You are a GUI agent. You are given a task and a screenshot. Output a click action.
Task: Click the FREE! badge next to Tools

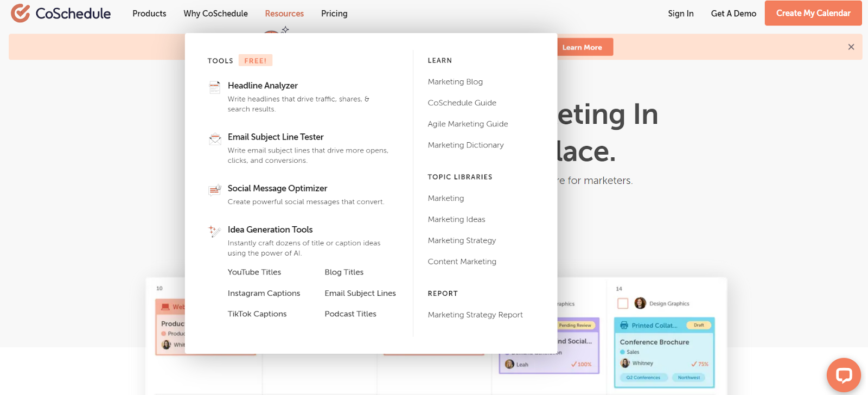[x=256, y=60]
